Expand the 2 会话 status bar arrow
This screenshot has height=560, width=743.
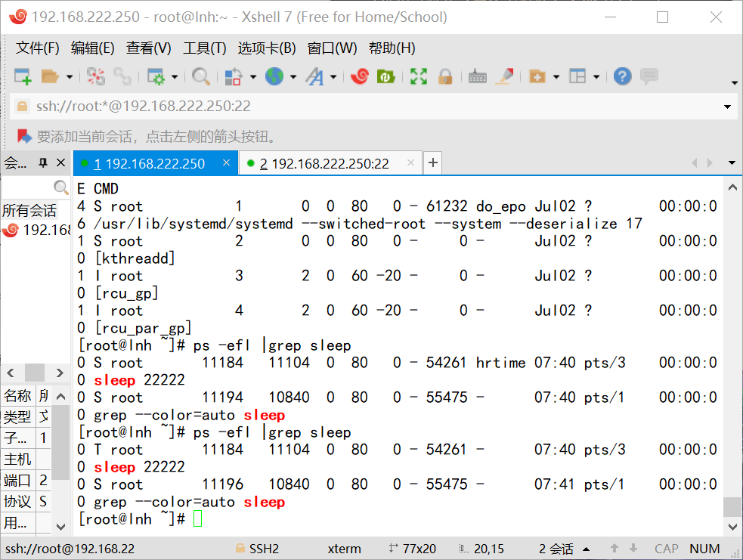(x=586, y=549)
